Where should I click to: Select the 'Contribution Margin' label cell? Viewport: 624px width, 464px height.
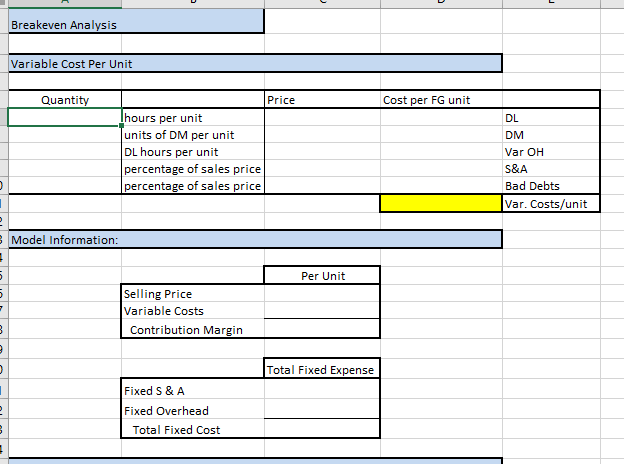[193, 329]
